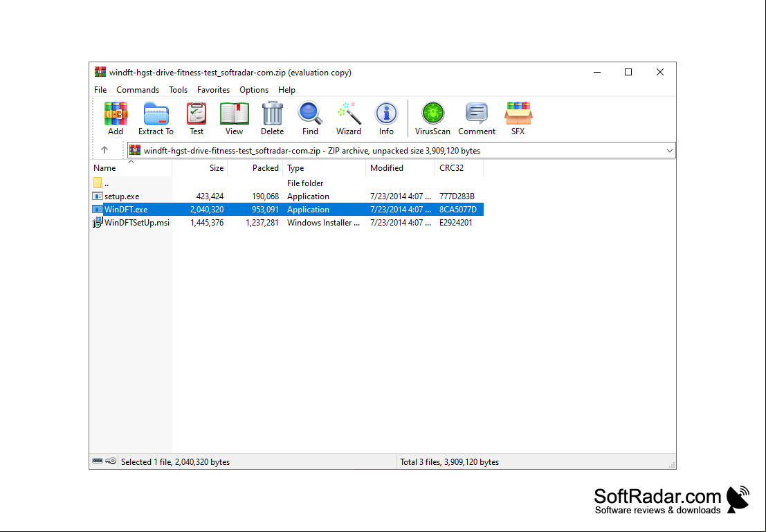
Task: Sort files by the Name column
Action: [131, 168]
